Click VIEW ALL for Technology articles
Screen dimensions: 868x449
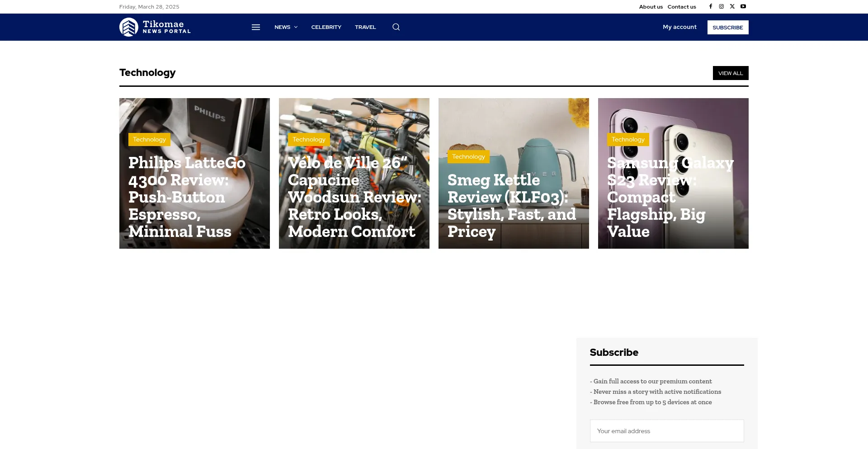click(731, 73)
